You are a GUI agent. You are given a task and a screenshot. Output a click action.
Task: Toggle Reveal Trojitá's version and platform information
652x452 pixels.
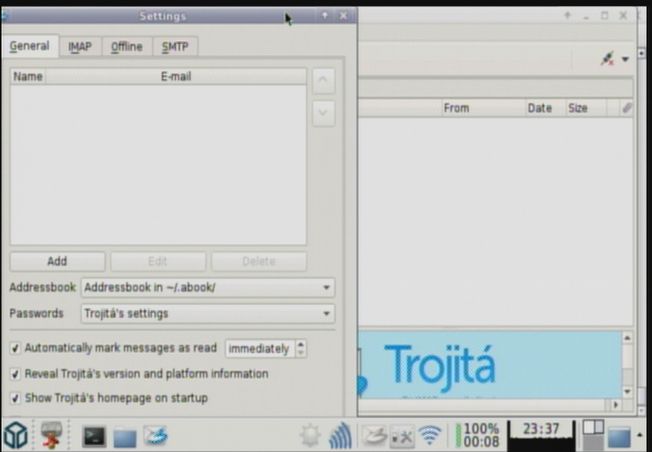15,374
